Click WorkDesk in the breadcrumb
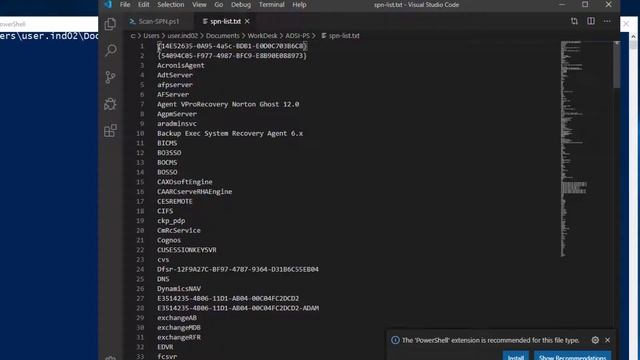This screenshot has height=360, width=640. point(262,36)
